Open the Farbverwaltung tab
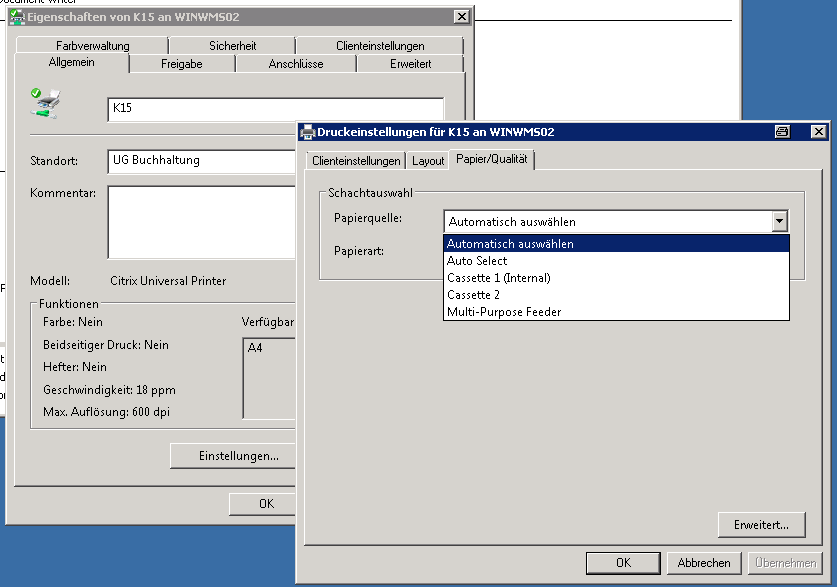 coord(92,46)
